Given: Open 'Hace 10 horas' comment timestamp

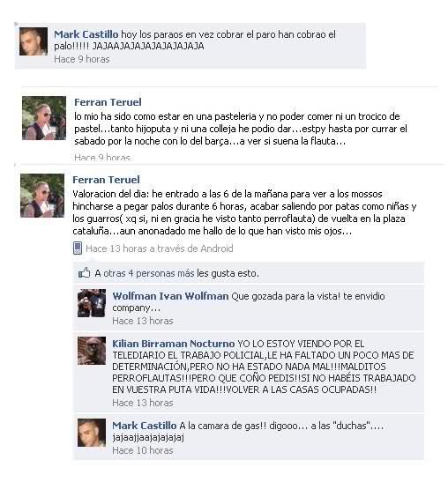Looking at the screenshot, I should click(x=143, y=450).
